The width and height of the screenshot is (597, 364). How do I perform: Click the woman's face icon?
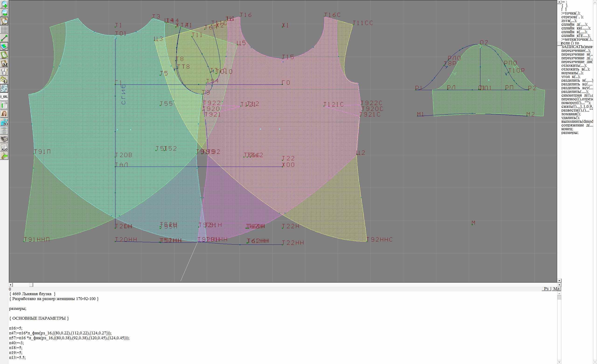4,114
